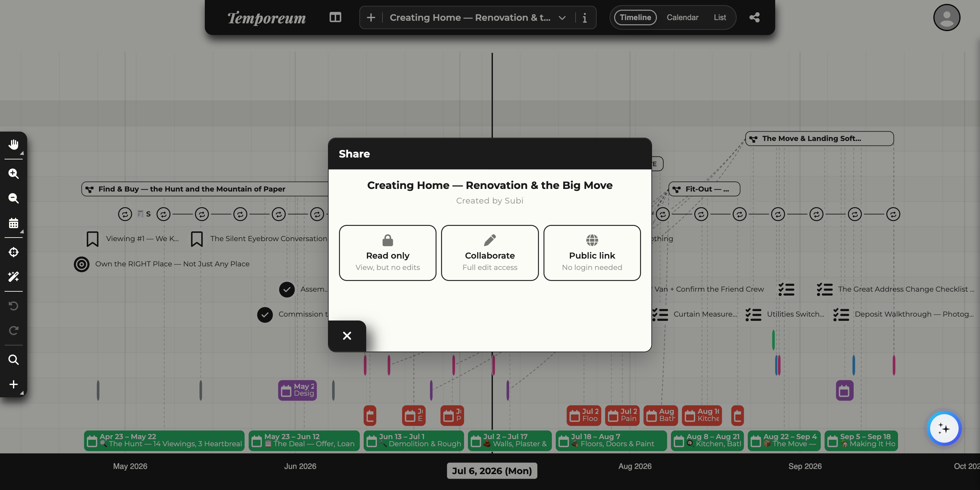Click the Jul 6, 2026 current date label

click(x=492, y=471)
